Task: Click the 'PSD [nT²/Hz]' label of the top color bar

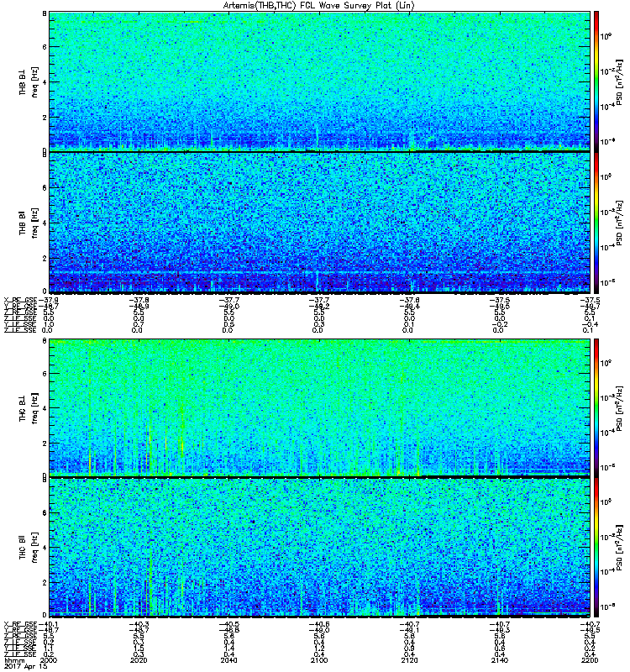Action: point(619,82)
